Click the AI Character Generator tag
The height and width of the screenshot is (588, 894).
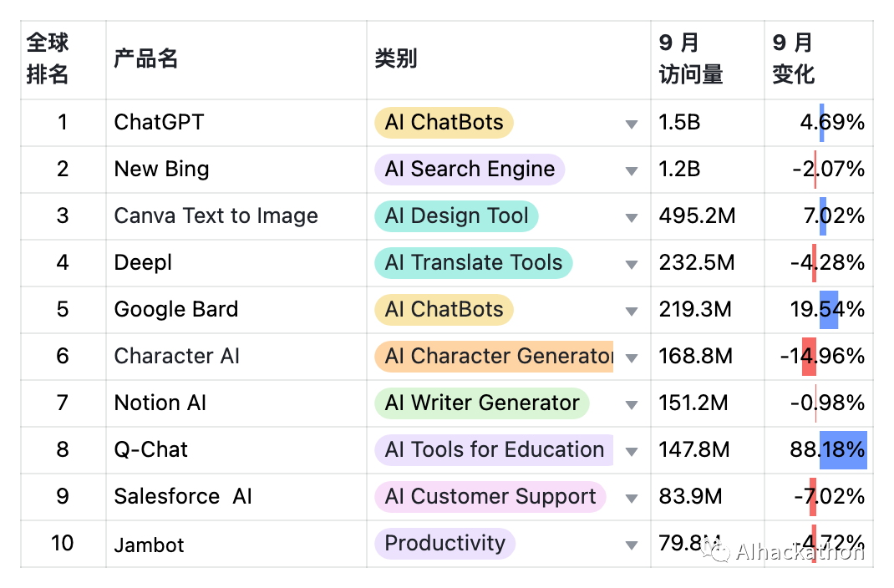(x=494, y=357)
